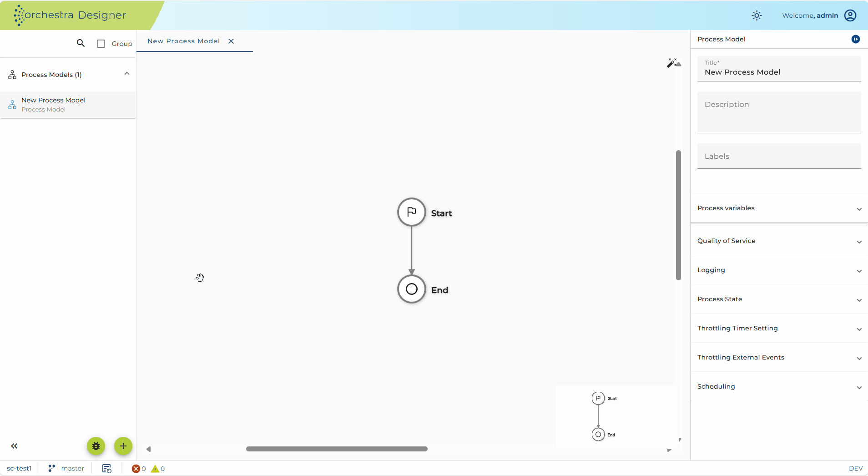
Task: Expand the Scheduling section
Action: 779,386
